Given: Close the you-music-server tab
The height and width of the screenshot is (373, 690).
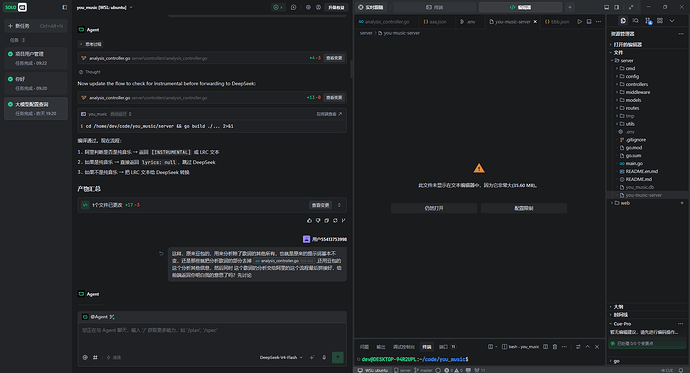Looking at the screenshot, I should coord(535,22).
